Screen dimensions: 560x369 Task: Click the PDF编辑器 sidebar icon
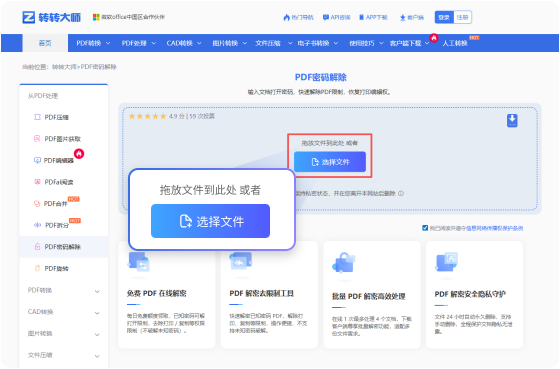pyautogui.click(x=37, y=160)
